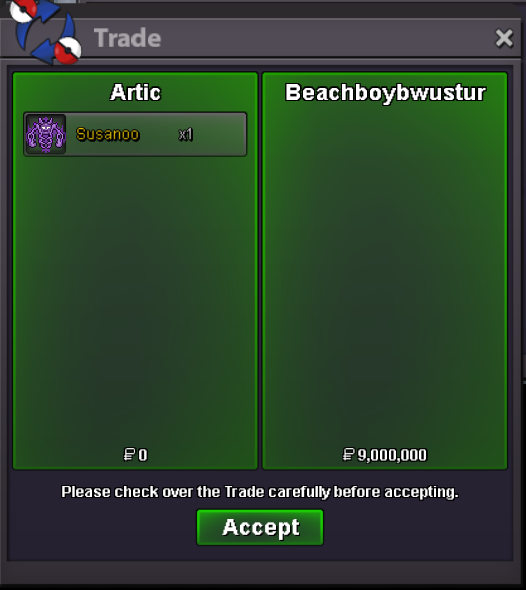Click the purple Susanoo item icon

[46, 134]
